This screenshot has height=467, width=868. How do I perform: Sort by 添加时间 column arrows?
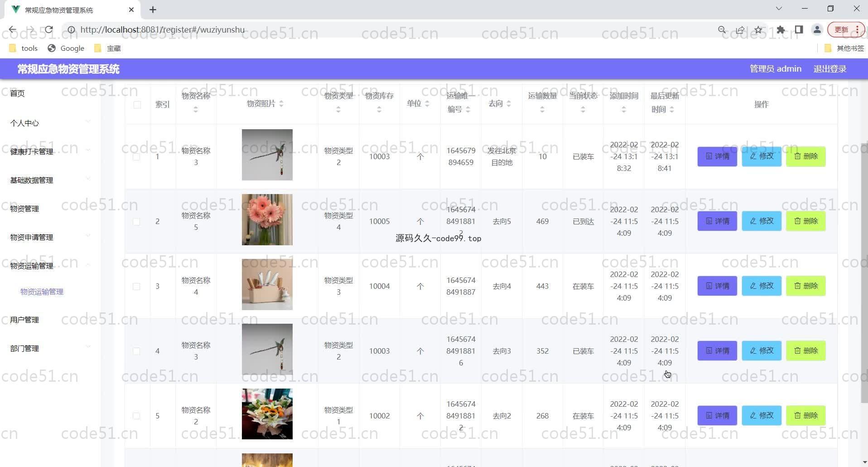point(624,110)
